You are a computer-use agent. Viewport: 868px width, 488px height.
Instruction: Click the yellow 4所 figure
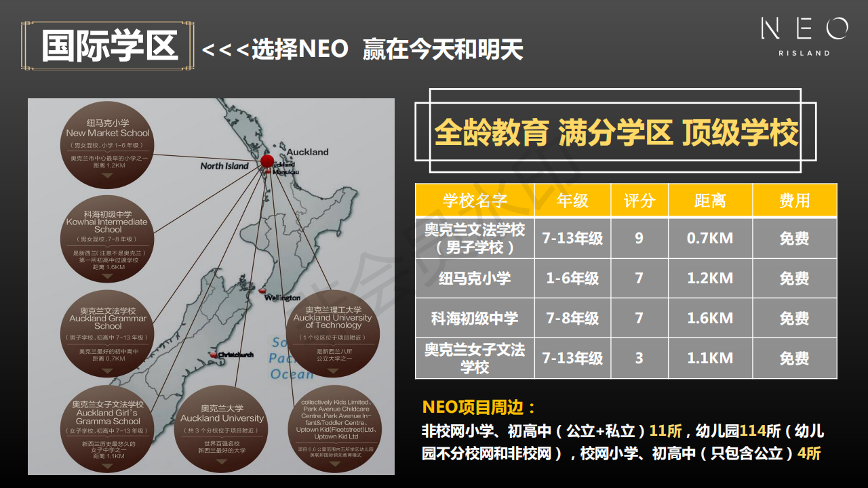point(808,453)
